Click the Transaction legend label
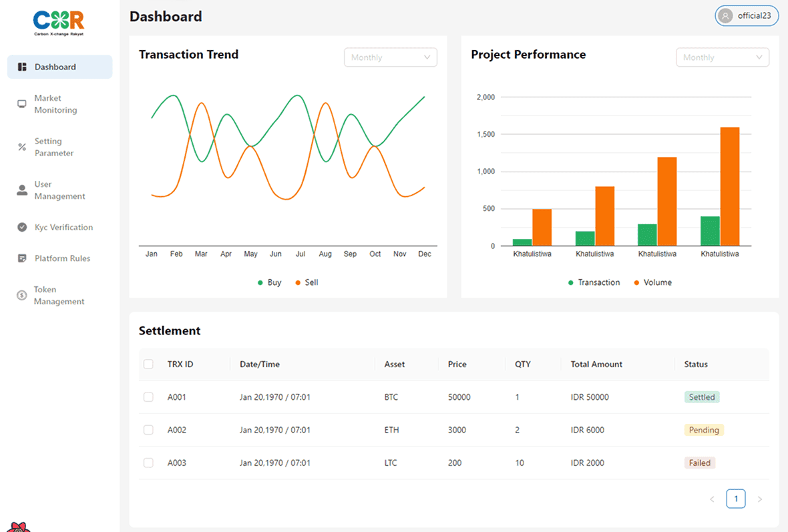 point(599,283)
